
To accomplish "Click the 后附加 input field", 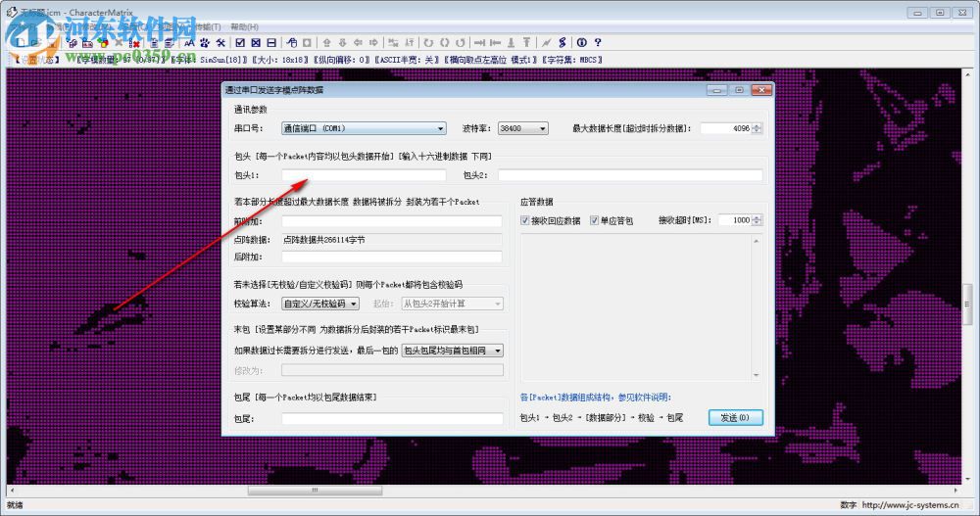I will tap(392, 257).
